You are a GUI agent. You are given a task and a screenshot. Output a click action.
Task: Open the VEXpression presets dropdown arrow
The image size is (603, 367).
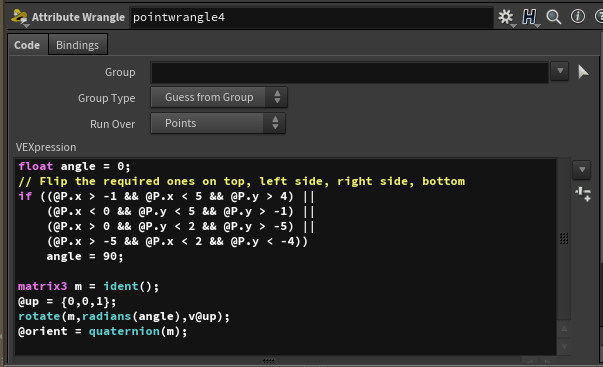pyautogui.click(x=581, y=170)
